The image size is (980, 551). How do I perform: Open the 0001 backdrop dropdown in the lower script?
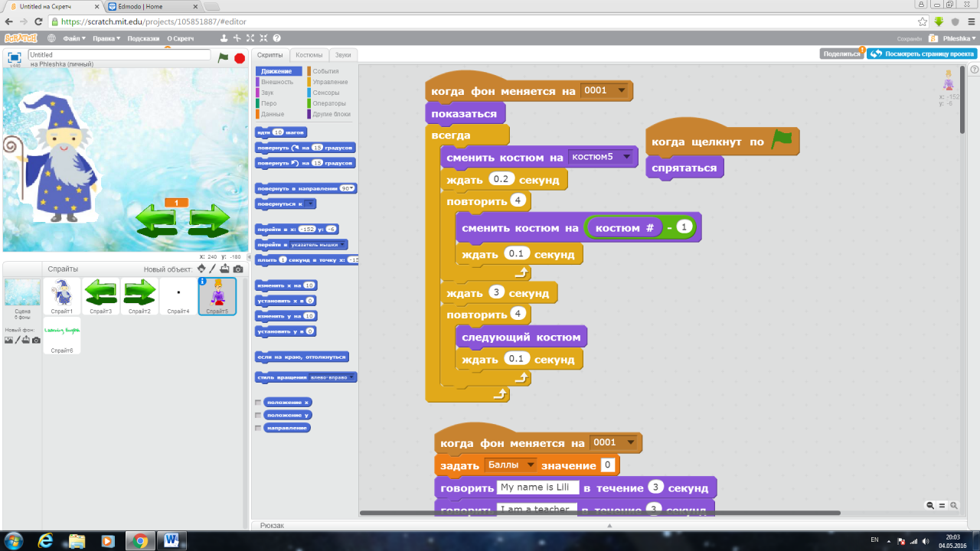(x=614, y=442)
